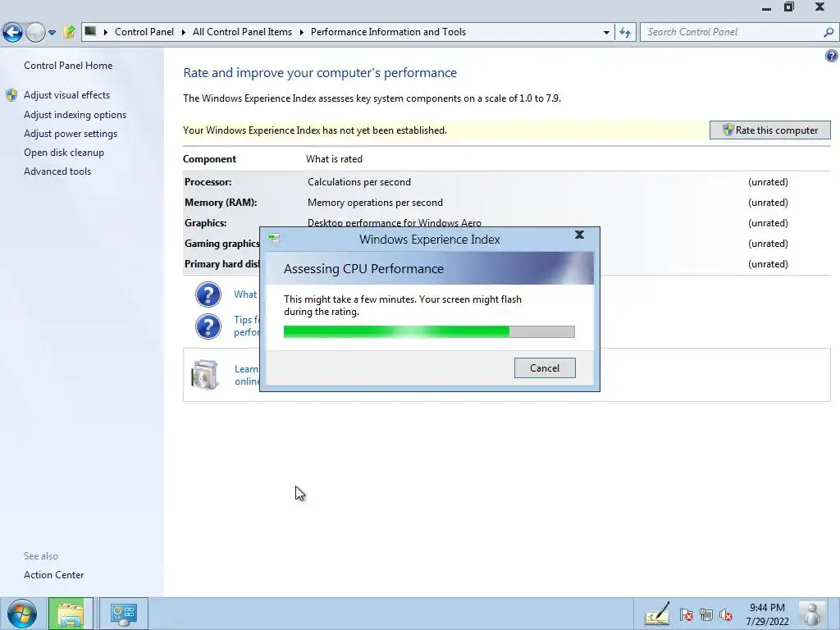Viewport: 840px width, 630px height.
Task: Click the second question mark icon by Tips
Action: (x=208, y=326)
